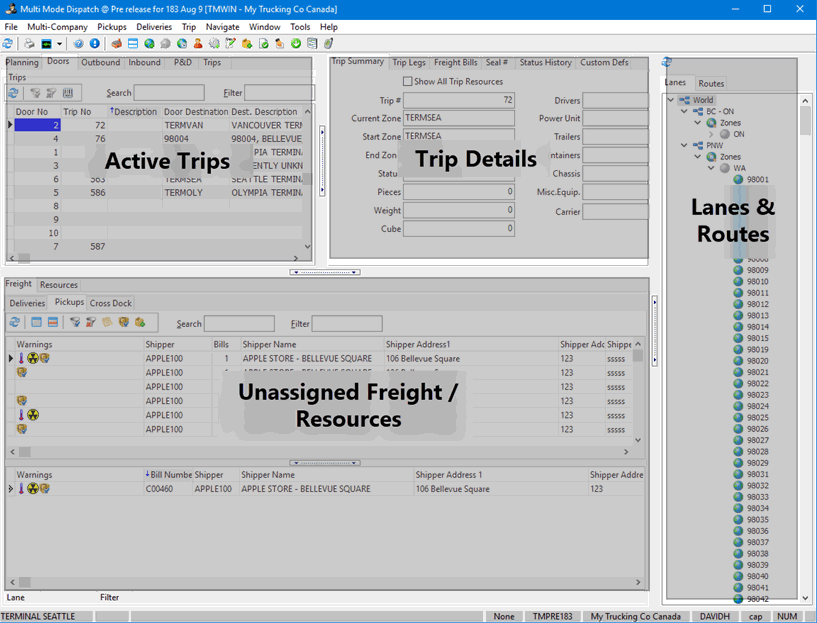Click the printer icon in main toolbar
This screenshot has height=623, width=817.
tap(29, 44)
